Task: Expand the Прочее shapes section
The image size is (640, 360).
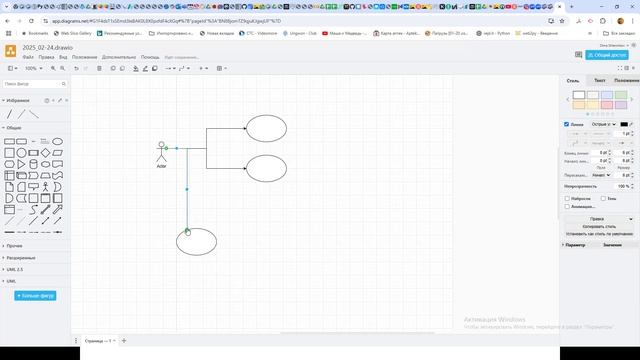Action: (14, 246)
